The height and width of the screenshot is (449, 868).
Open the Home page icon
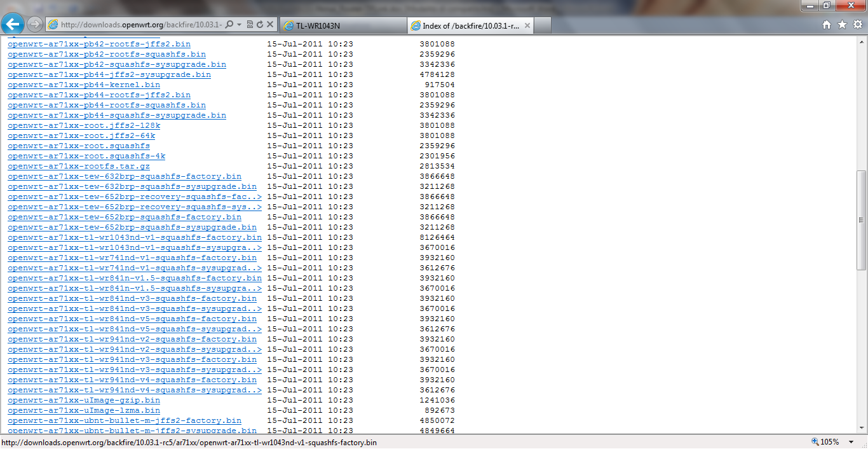827,25
